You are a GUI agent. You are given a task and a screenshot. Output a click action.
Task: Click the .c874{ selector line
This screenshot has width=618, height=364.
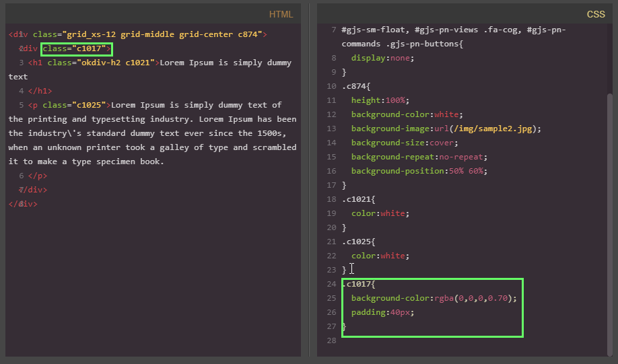point(356,86)
